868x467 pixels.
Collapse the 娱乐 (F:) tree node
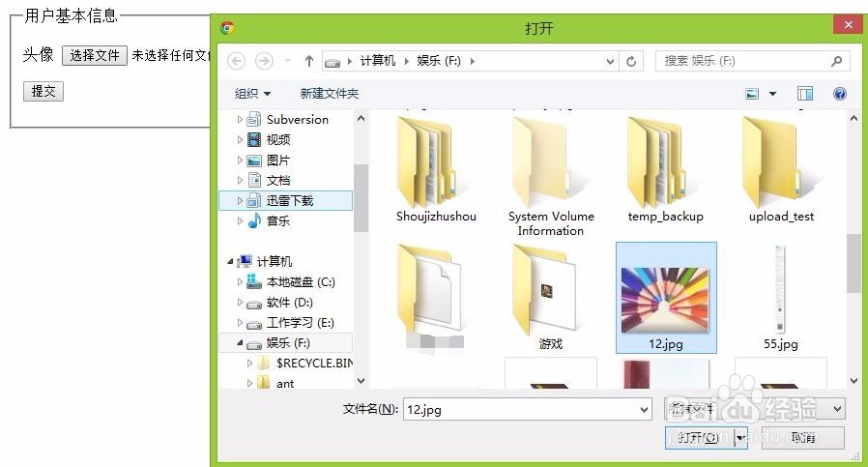(239, 343)
